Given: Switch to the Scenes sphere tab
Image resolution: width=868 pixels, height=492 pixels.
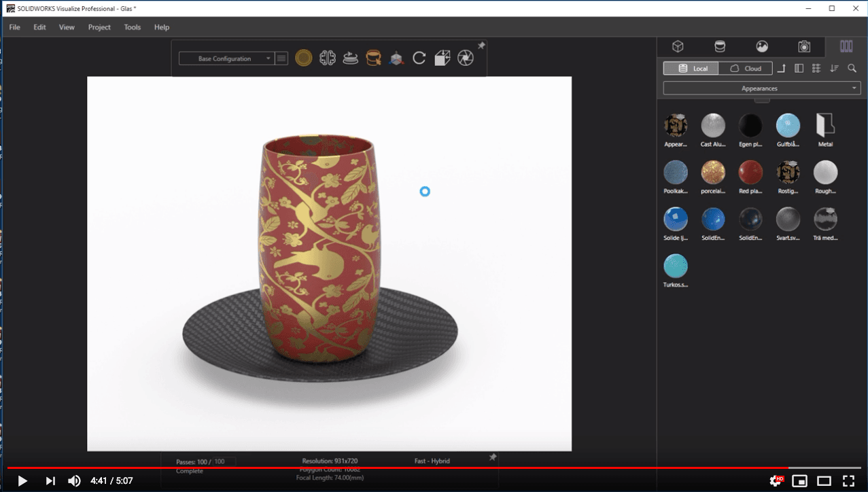Looking at the screenshot, I should 762,46.
